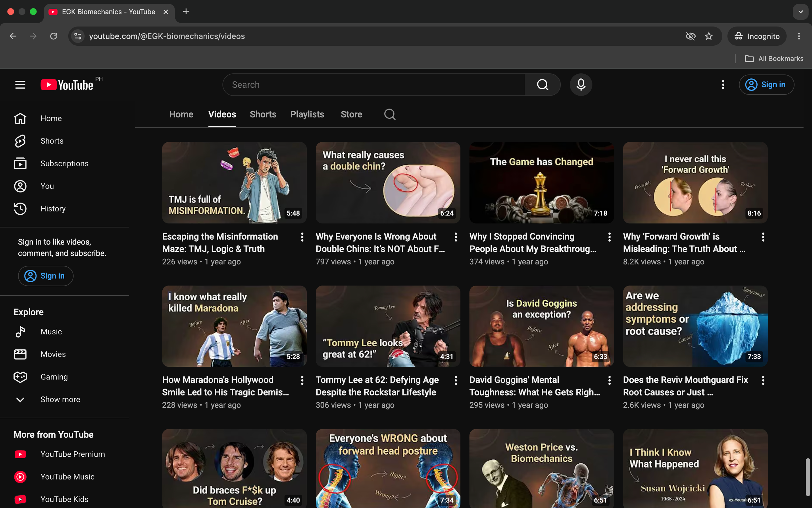Open options for Escaping the Misinformation Maze video
This screenshot has width=812, height=508.
click(302, 237)
